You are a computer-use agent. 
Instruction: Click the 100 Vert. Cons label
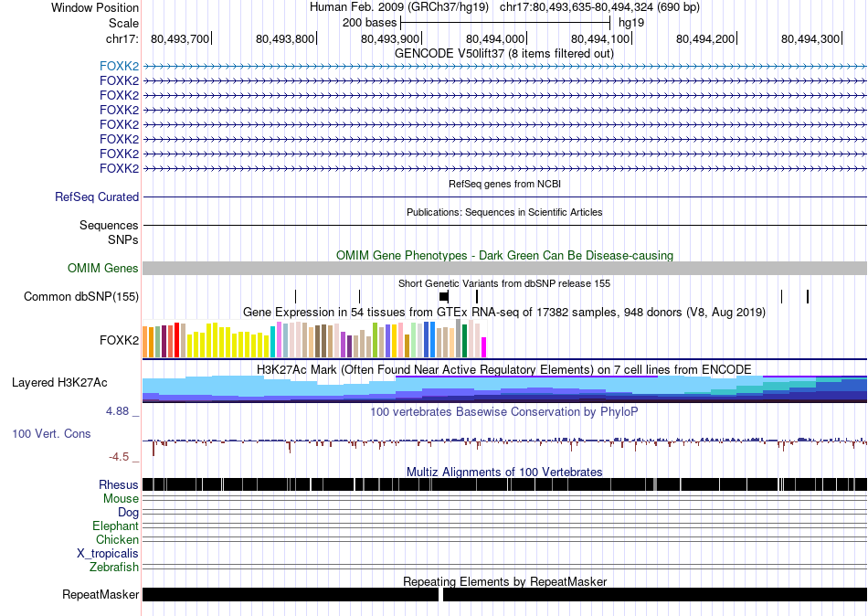coord(51,434)
